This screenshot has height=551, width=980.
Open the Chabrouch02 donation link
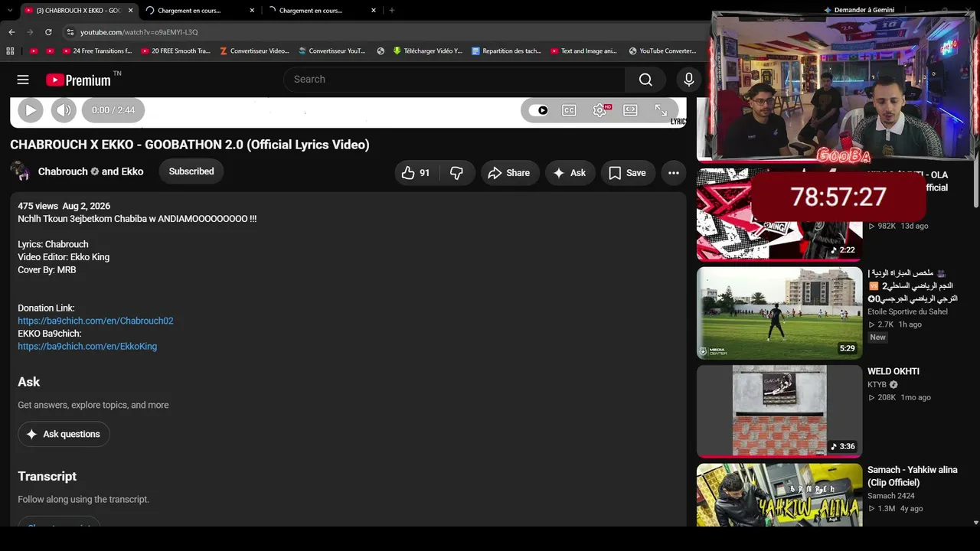pyautogui.click(x=96, y=321)
